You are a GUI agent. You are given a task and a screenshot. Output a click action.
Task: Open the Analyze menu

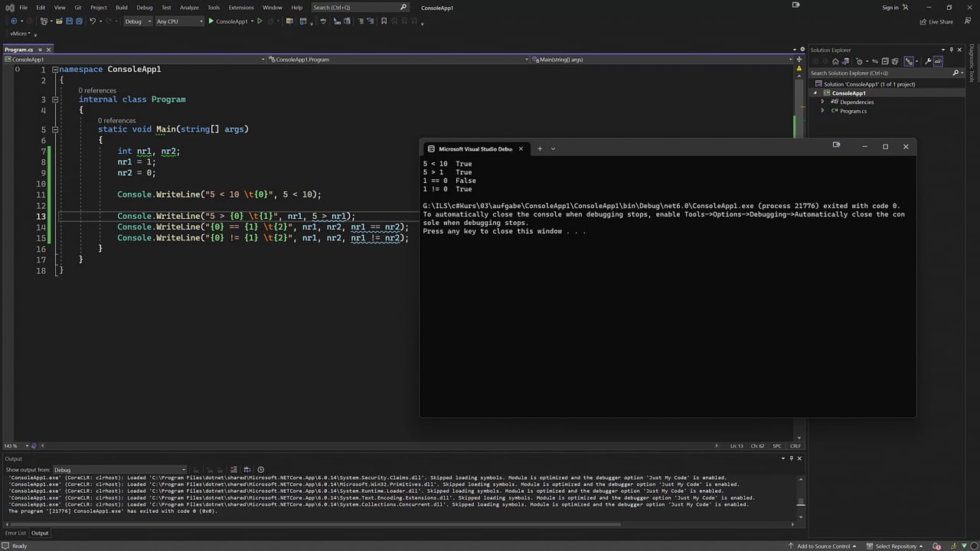click(x=189, y=7)
